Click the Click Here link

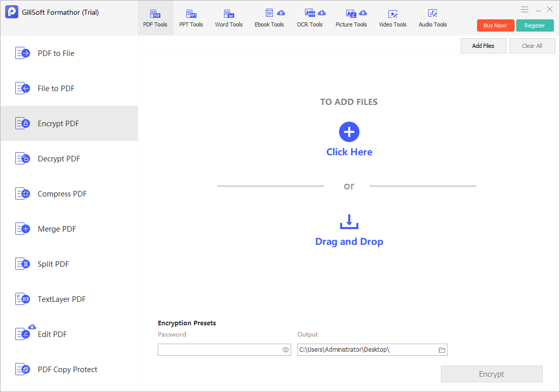[349, 152]
